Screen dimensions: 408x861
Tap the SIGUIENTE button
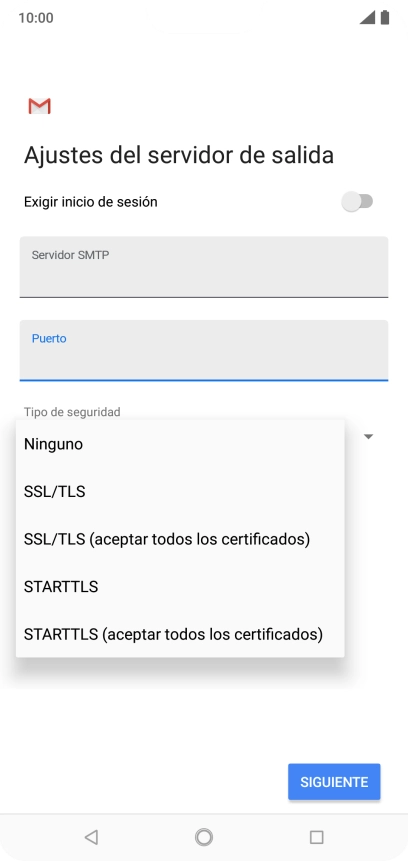coord(334,782)
